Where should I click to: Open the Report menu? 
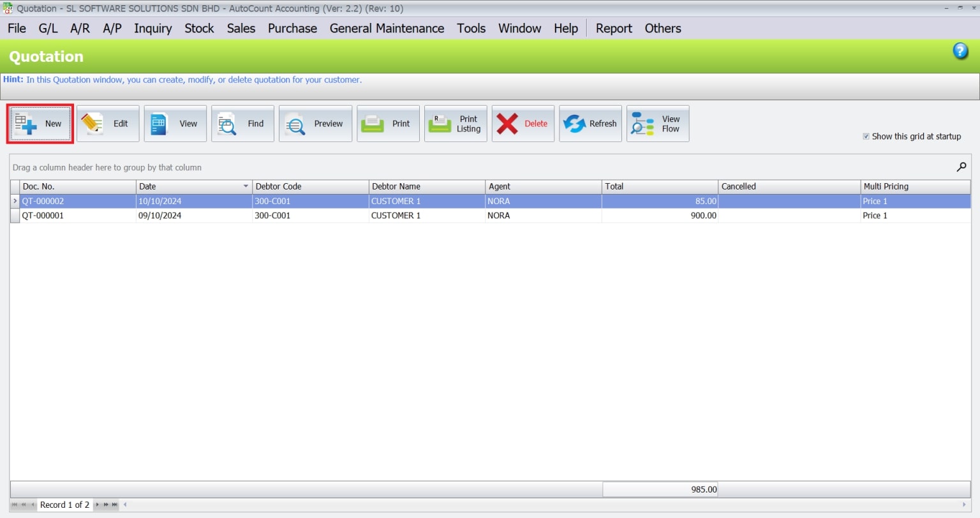tap(613, 28)
